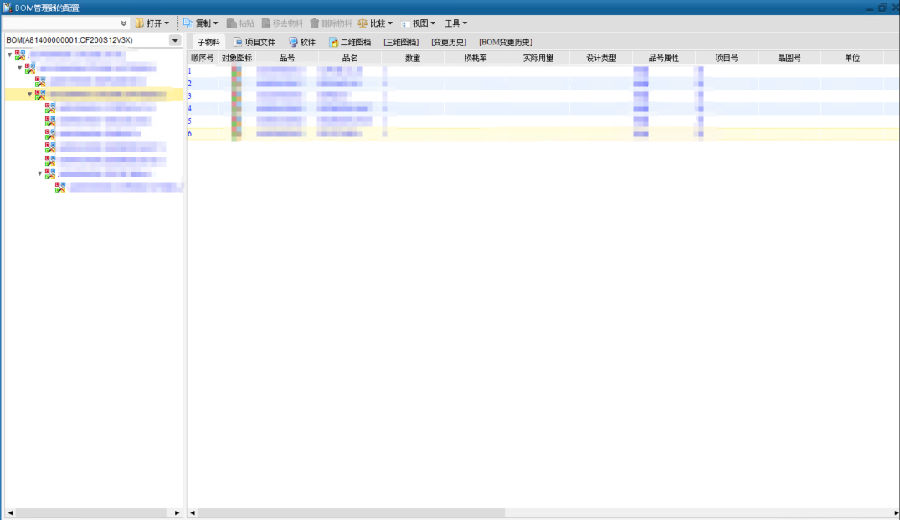Click the 删除物料 trash icon
Screen dimensions: 900x520
(x=315, y=23)
